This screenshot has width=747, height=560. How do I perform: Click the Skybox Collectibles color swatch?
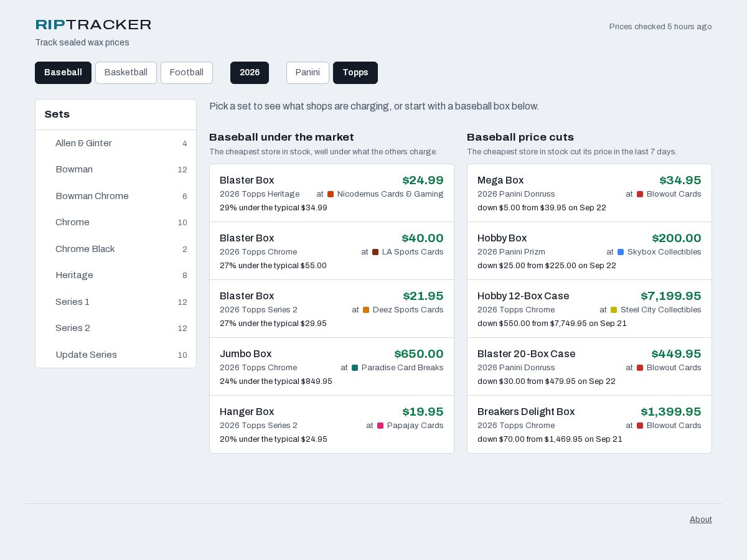tap(621, 252)
